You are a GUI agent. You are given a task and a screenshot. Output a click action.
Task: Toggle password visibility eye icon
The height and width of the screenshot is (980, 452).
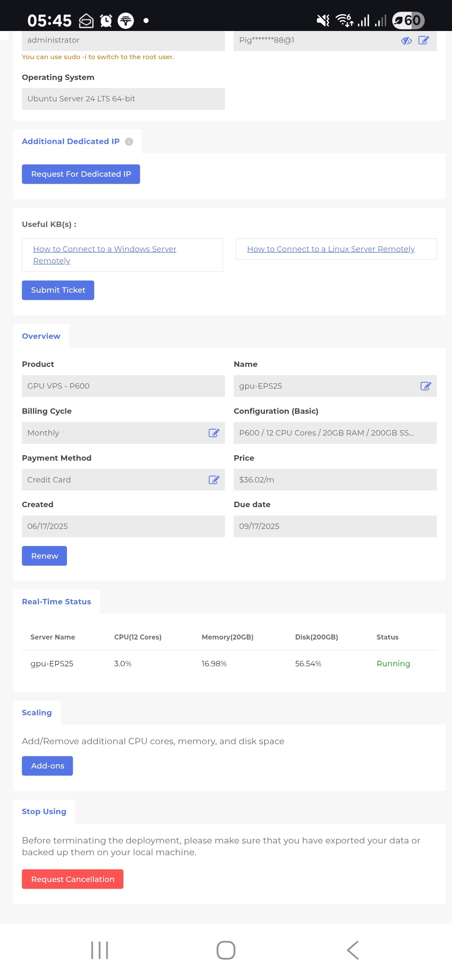click(x=406, y=41)
